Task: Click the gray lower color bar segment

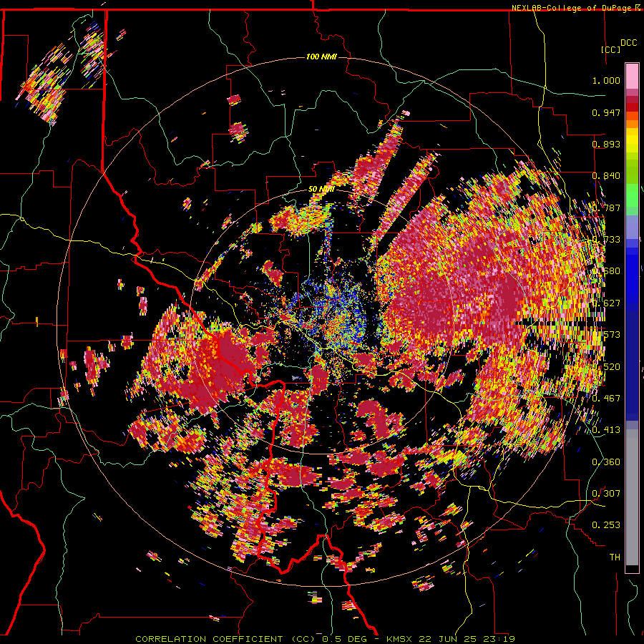Action: click(632, 497)
